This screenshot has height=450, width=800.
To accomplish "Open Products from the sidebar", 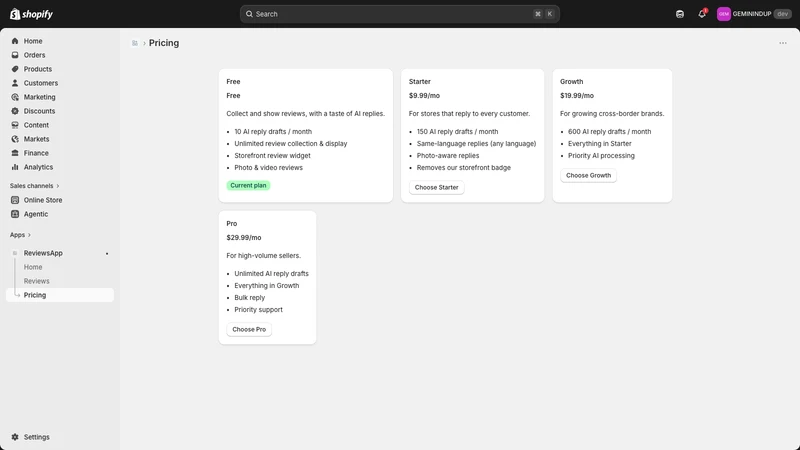I will click(x=37, y=69).
